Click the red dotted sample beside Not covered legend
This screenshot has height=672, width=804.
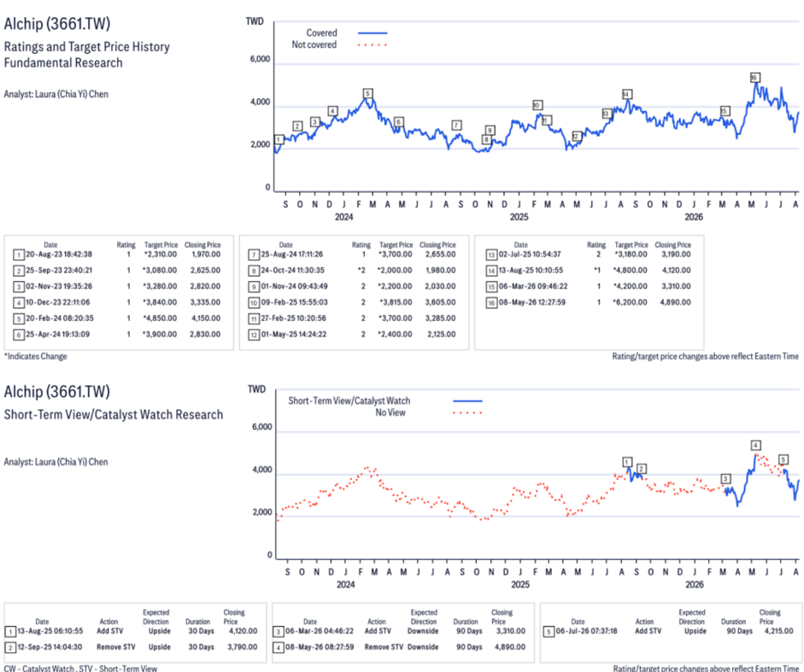tap(373, 45)
